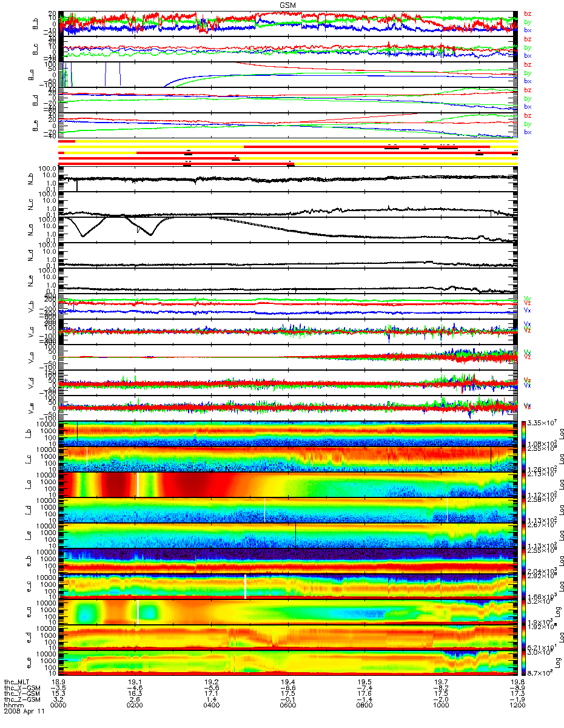The width and height of the screenshot is (564, 728).
Task: Click the blue Vx legend of V_b panel
Action: point(528,310)
